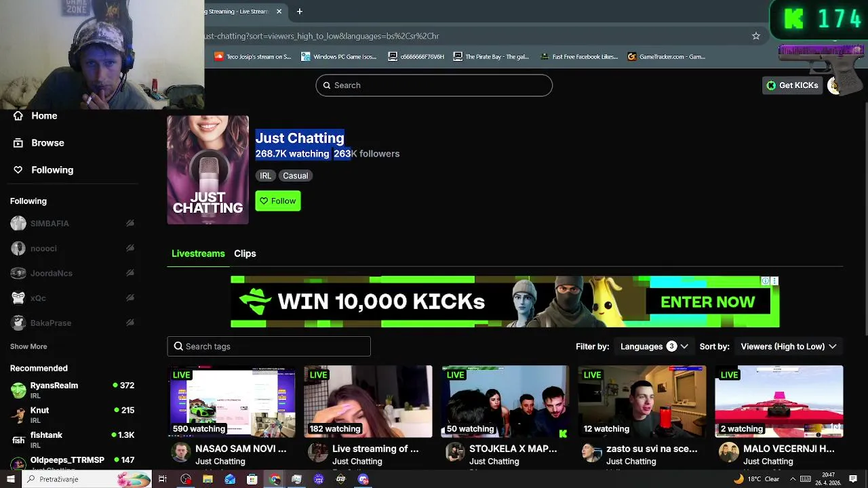This screenshot has width=868, height=488.
Task: Switch to the Clips tab
Action: click(x=245, y=253)
